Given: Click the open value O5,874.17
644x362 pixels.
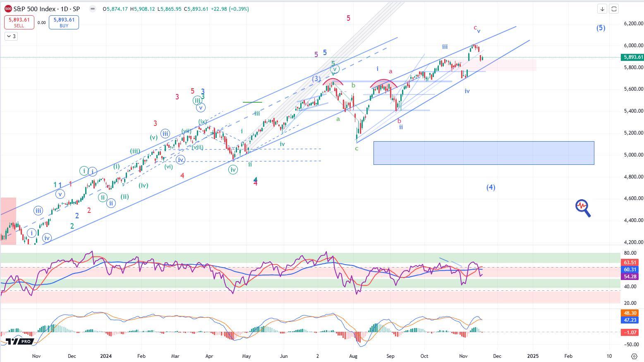Looking at the screenshot, I should click(x=116, y=9).
